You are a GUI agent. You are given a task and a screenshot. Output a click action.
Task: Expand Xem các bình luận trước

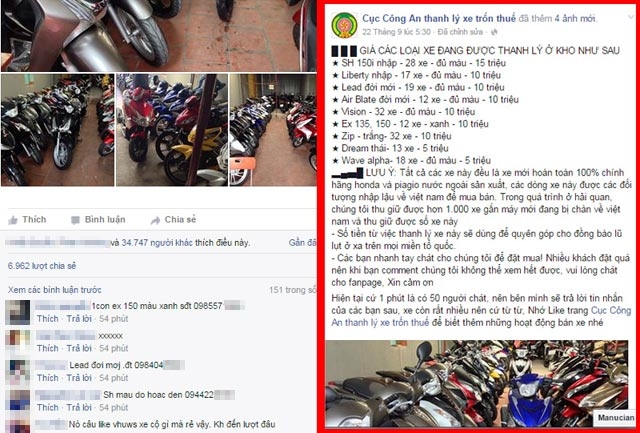point(55,290)
